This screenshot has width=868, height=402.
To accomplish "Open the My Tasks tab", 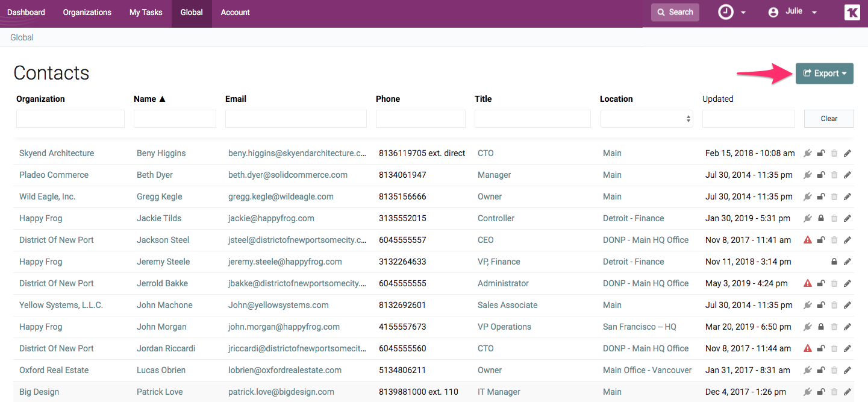I will coord(146,12).
